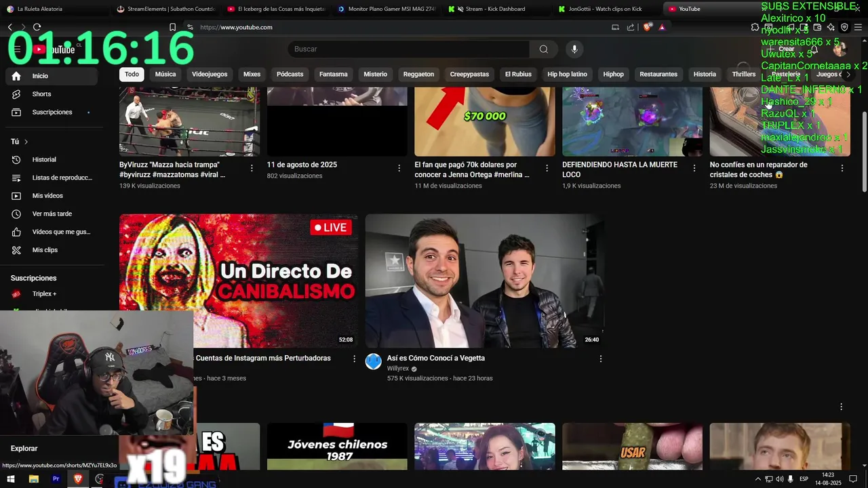Open more options for ByViruzz short
This screenshot has height=488, width=868.
pyautogui.click(x=252, y=168)
